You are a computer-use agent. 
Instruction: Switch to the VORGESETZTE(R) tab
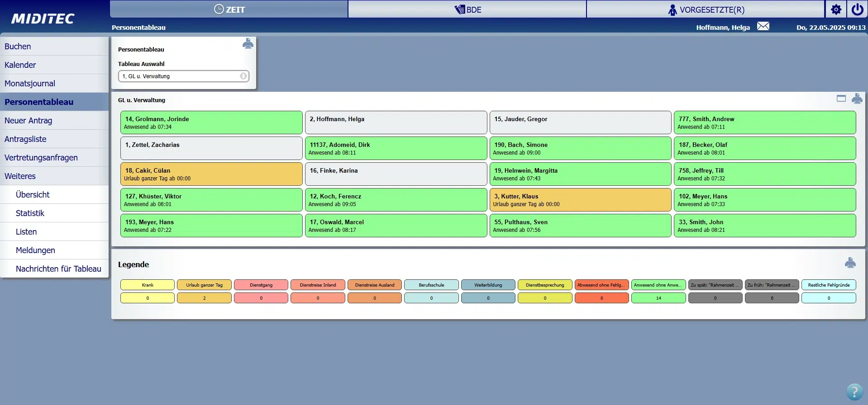pos(705,9)
